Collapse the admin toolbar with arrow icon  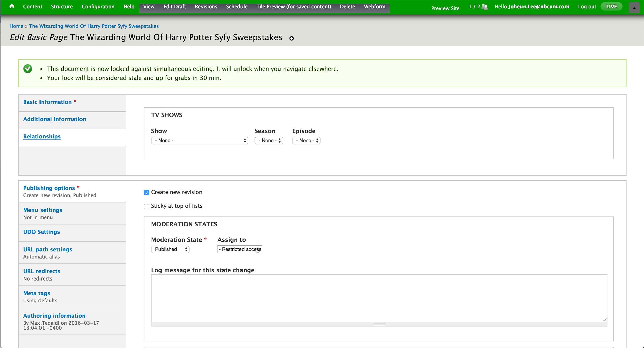pyautogui.click(x=634, y=8)
